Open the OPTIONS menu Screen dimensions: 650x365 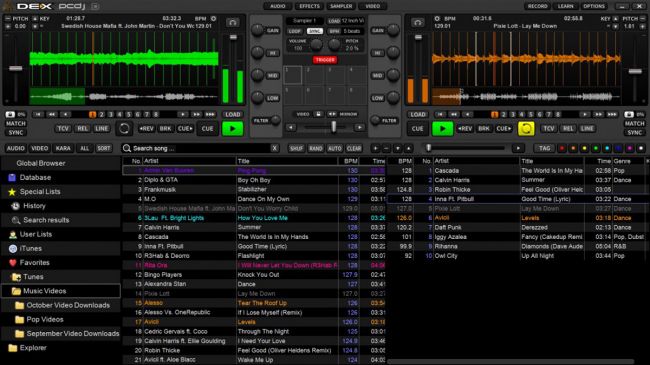click(x=594, y=6)
